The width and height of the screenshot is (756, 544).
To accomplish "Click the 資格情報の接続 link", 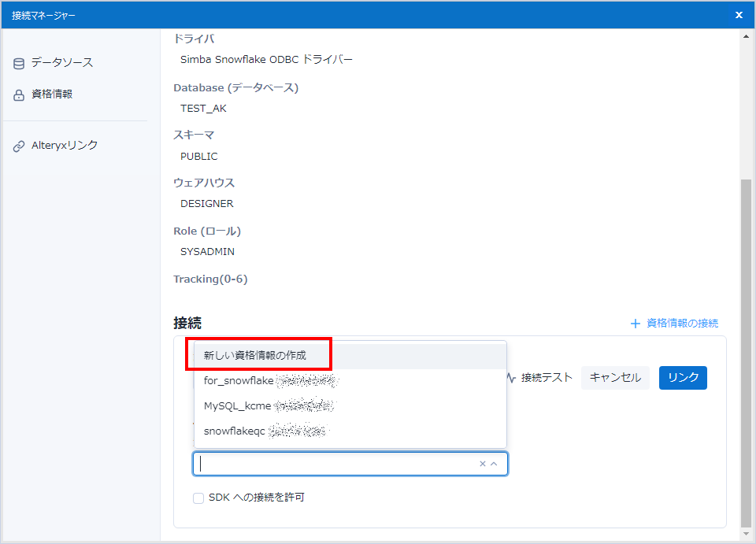I will click(x=682, y=324).
